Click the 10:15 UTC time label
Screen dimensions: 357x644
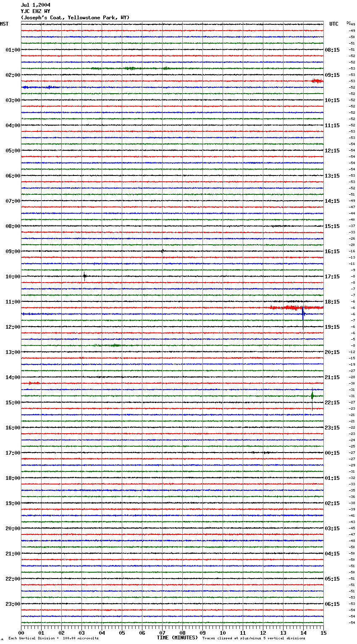(332, 100)
